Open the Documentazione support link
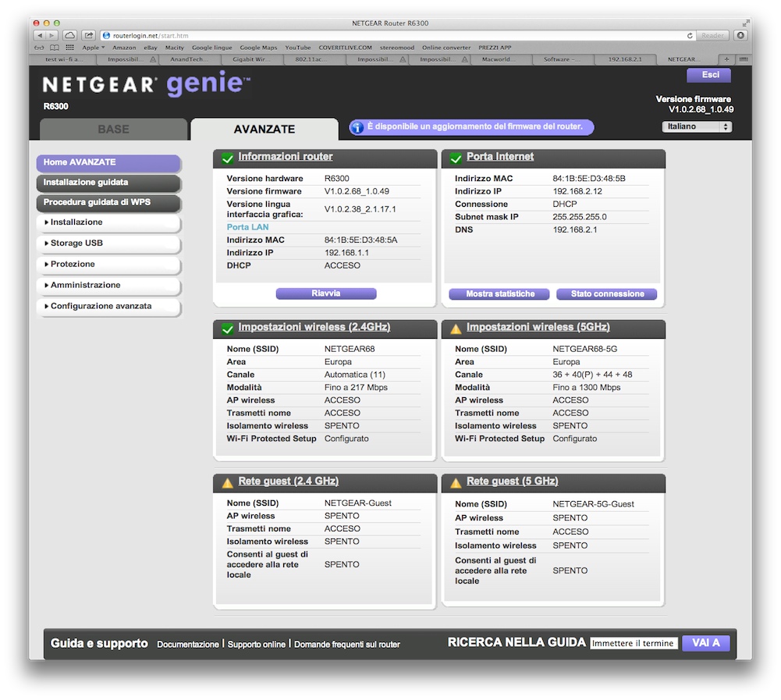This screenshot has height=700, width=781. pos(188,644)
